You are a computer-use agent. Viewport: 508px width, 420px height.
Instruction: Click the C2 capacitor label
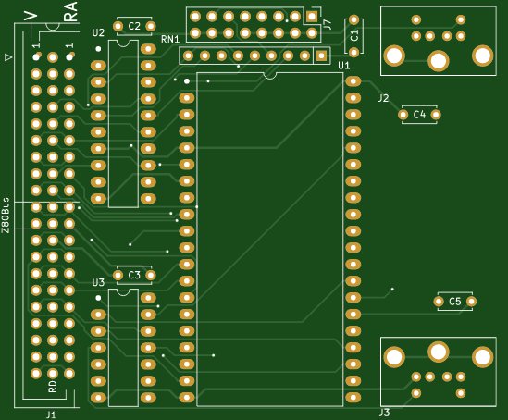click(x=134, y=26)
